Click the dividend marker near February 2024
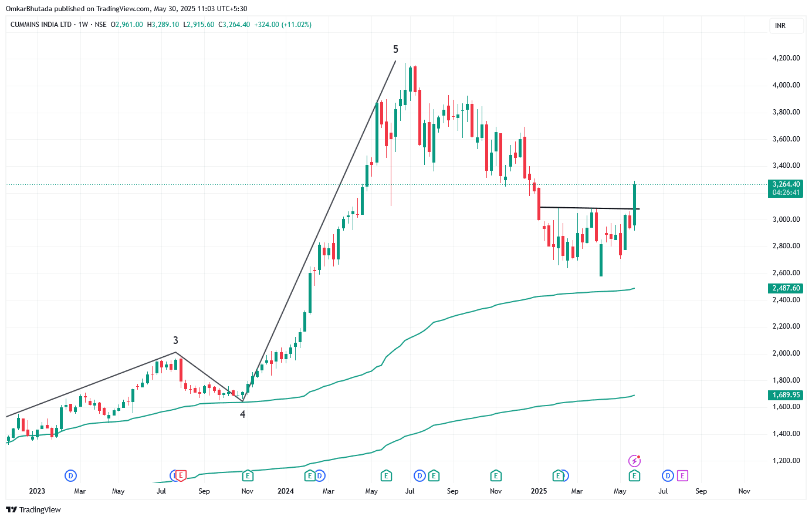The width and height of the screenshot is (812, 520). click(x=320, y=475)
